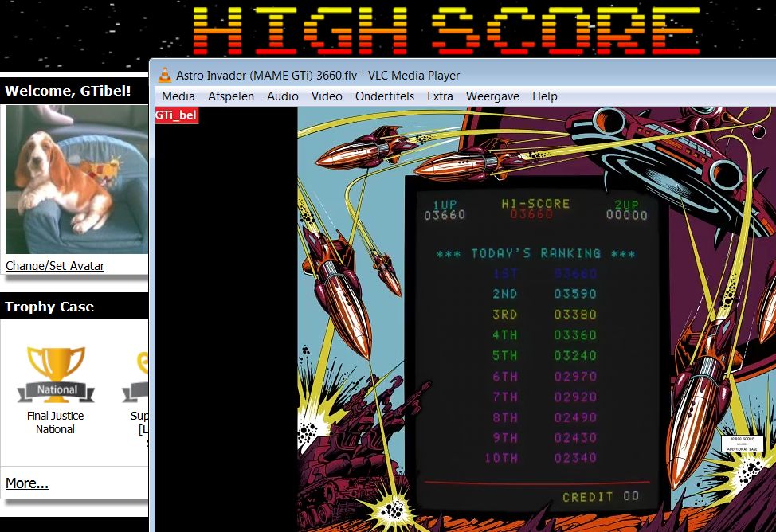
Task: Click the VLC cone icon in title bar
Action: (x=165, y=76)
